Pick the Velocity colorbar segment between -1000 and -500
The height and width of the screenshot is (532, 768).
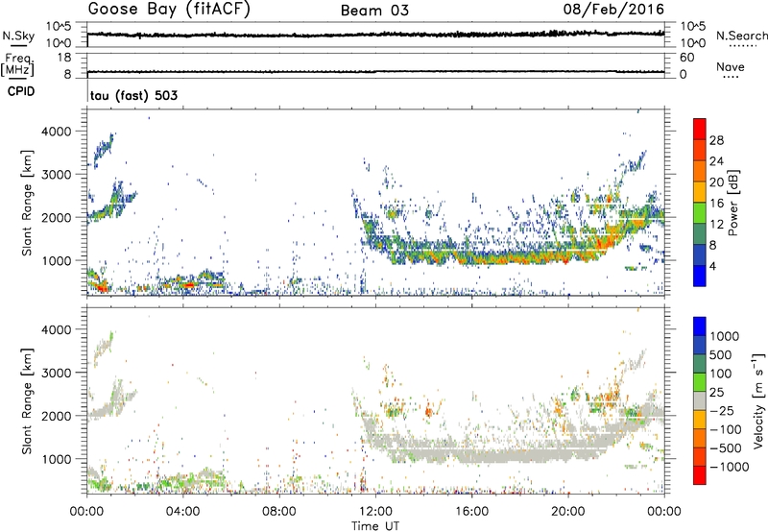click(x=700, y=456)
